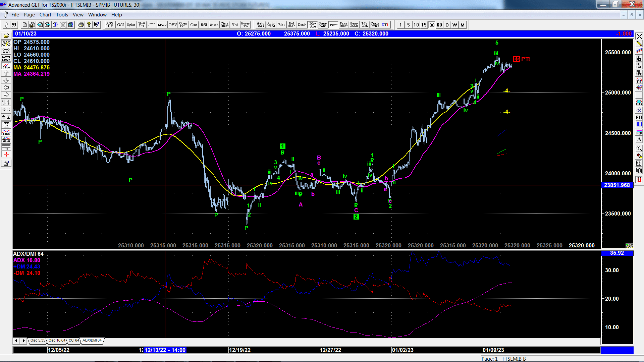644x362 pixels.
Task: Toggle the Pivot study button
Action: (x=333, y=25)
